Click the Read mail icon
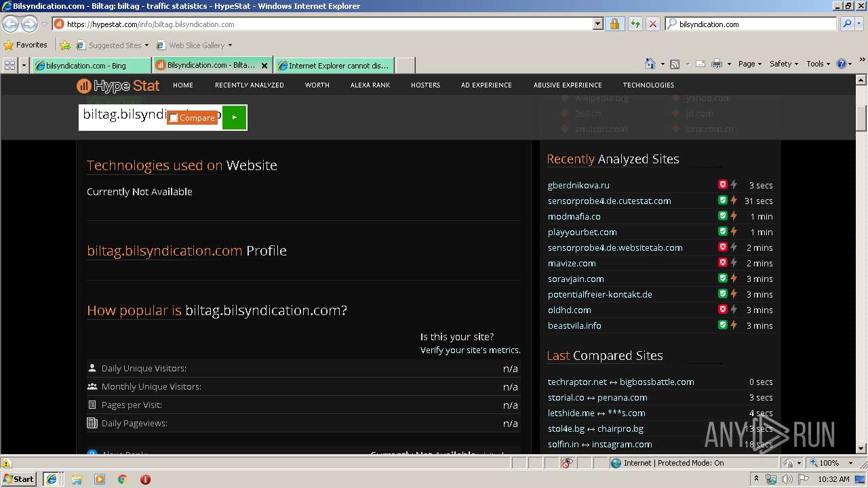868x488 pixels. coord(700,64)
